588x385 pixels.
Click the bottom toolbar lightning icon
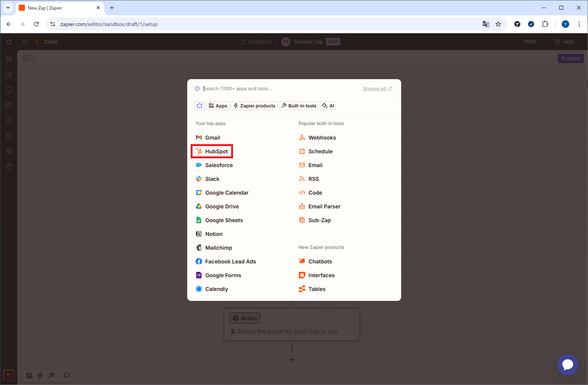pyautogui.click(x=40, y=375)
